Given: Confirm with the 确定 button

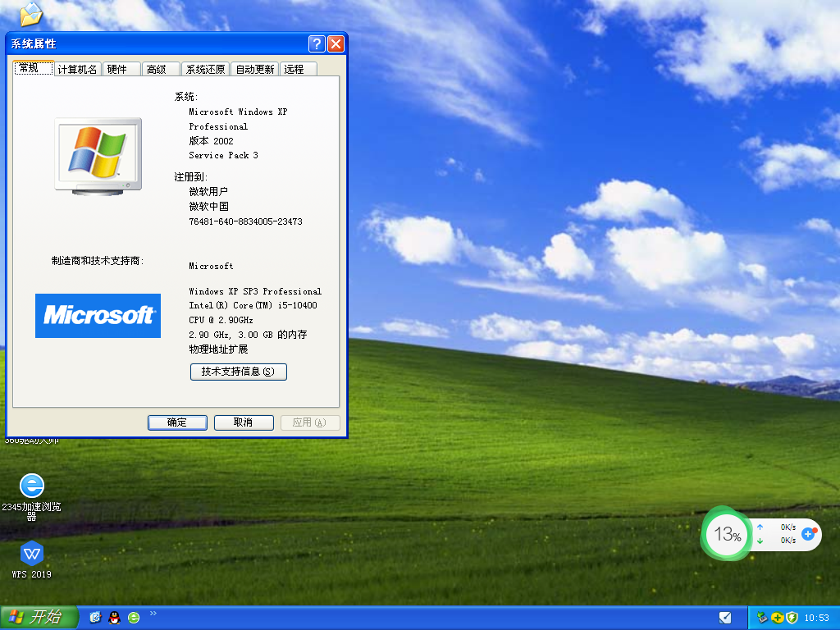Looking at the screenshot, I should [177, 422].
